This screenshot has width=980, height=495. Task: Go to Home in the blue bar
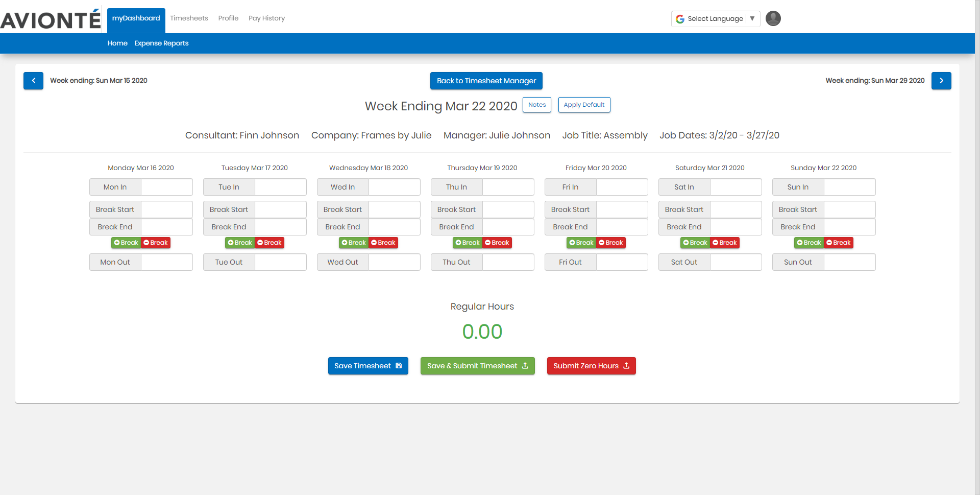coord(117,43)
